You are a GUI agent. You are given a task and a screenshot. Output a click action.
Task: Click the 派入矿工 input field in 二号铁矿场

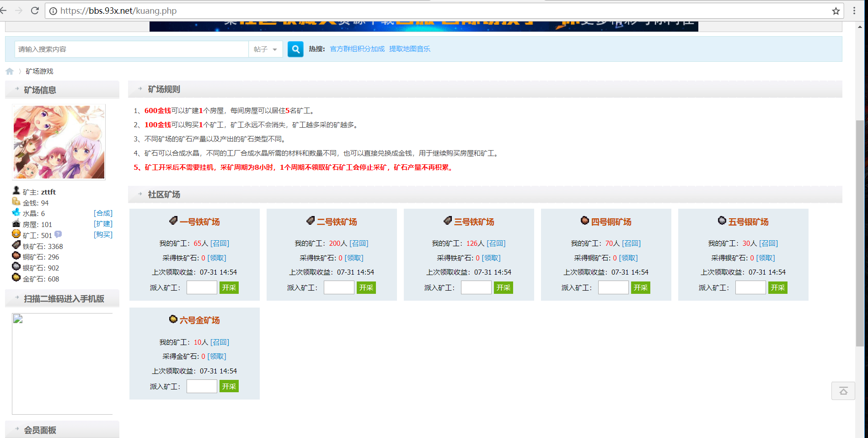coord(339,287)
